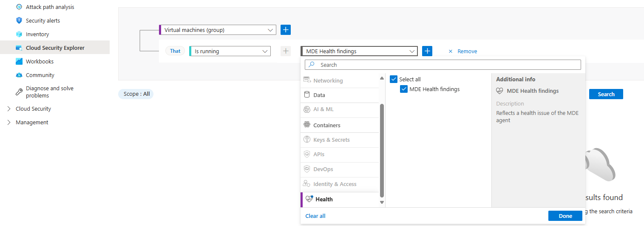Click blue plus beside MDE Health findings

[x=427, y=51]
